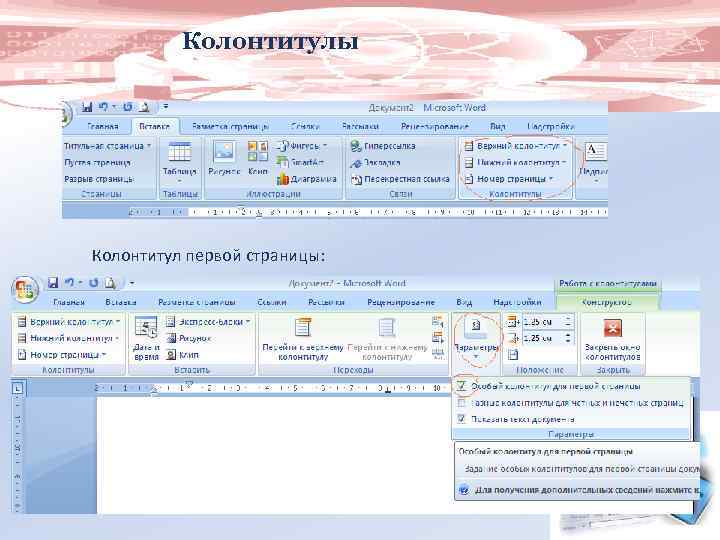Click Undo in the lower Word window toolbar
The image size is (720, 540).
point(69,283)
